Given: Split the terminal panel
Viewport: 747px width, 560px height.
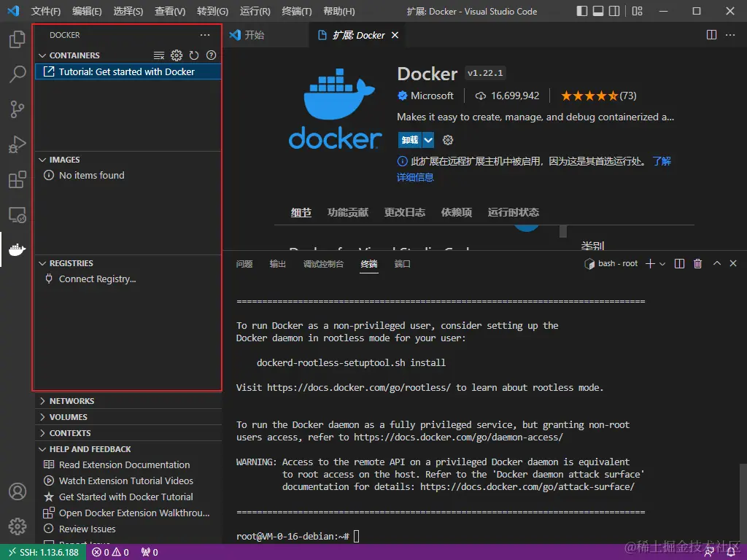Looking at the screenshot, I should coord(679,264).
